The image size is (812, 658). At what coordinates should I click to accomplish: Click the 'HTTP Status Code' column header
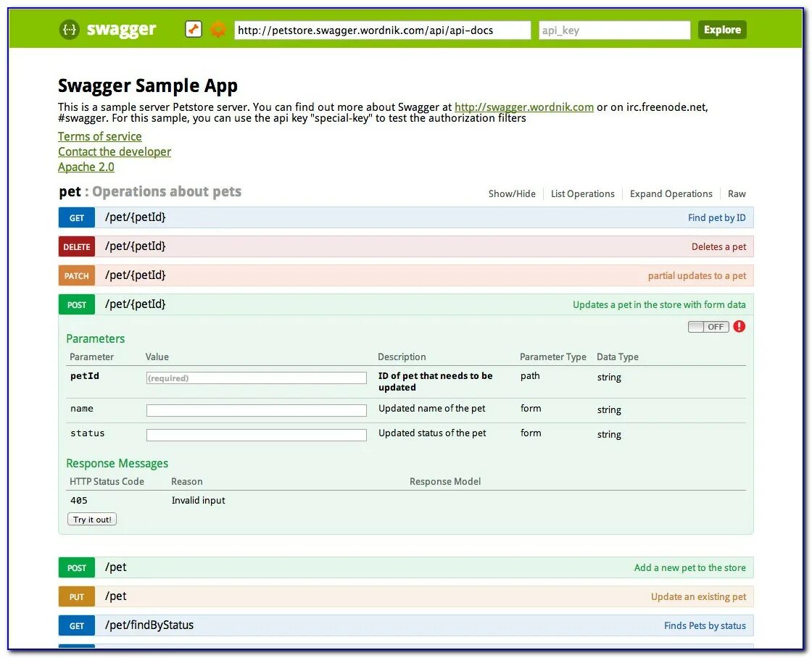point(107,482)
